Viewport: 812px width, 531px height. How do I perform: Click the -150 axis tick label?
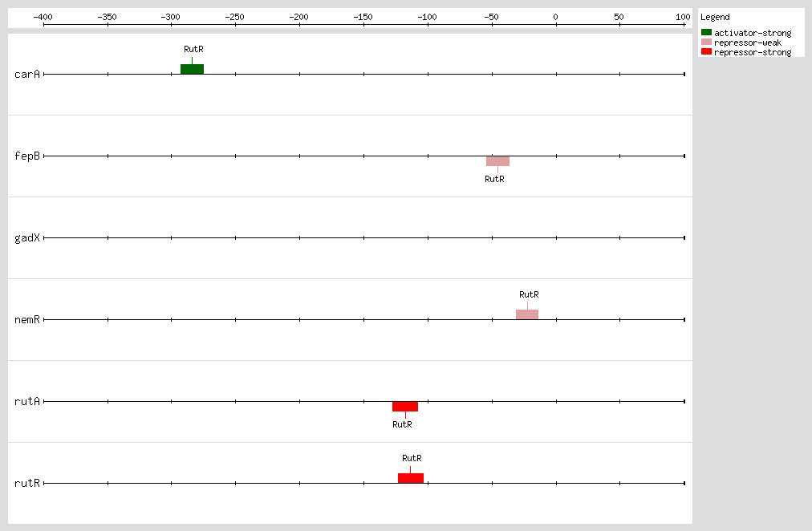[363, 17]
